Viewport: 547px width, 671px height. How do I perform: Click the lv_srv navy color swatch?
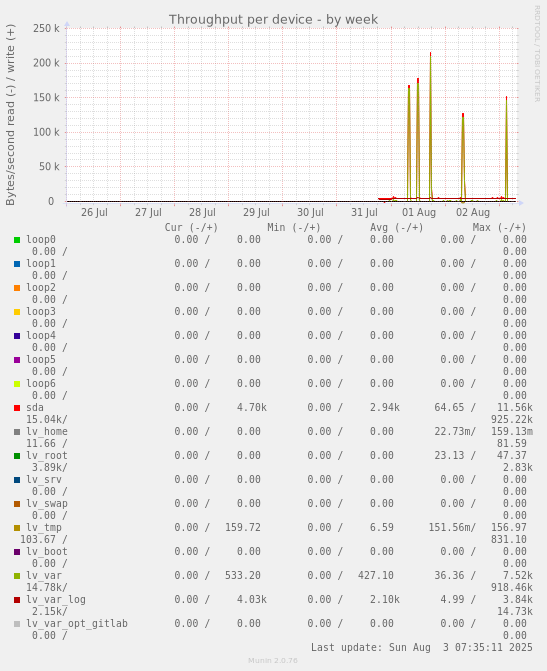point(17,480)
